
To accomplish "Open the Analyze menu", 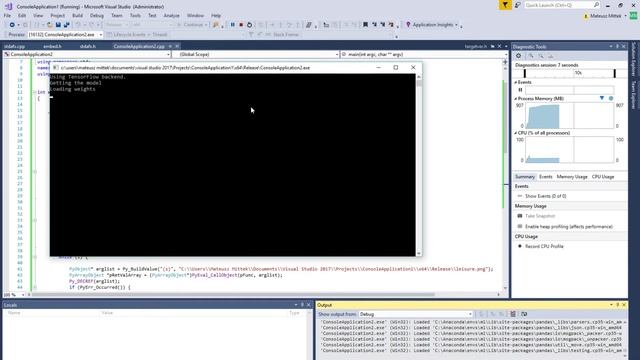I will 171,16.
